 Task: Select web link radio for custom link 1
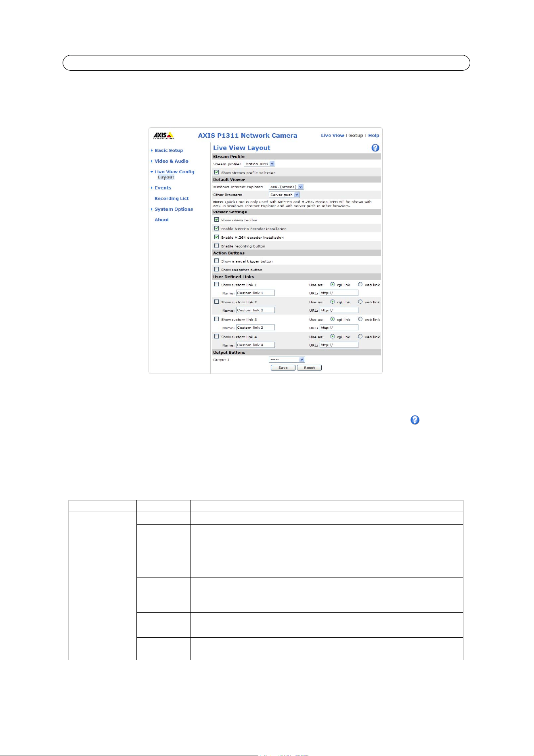click(x=360, y=284)
